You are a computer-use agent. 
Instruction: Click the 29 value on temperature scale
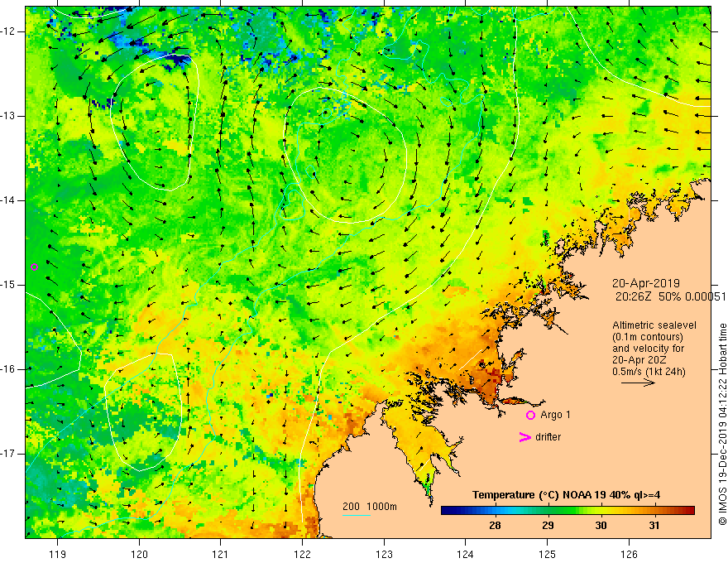click(x=548, y=526)
